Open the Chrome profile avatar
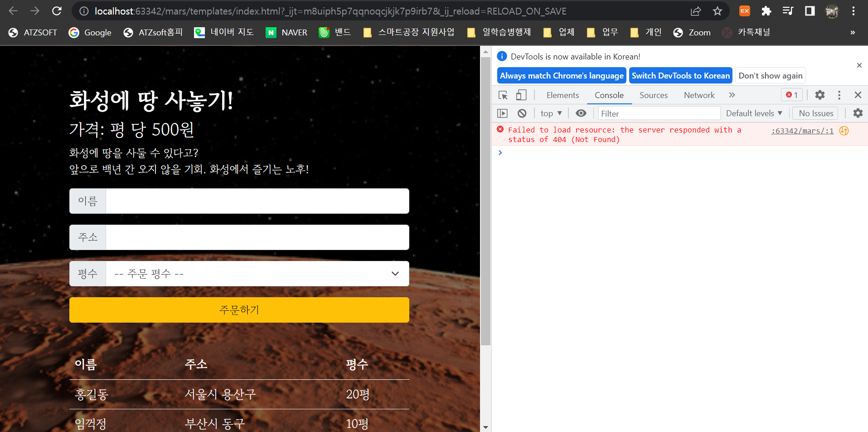The width and height of the screenshot is (868, 432). [832, 11]
